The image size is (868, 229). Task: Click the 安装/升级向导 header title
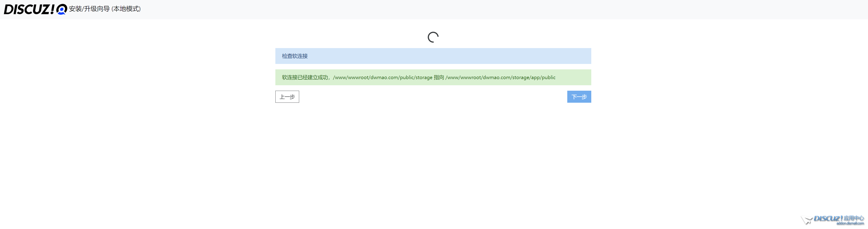89,9
